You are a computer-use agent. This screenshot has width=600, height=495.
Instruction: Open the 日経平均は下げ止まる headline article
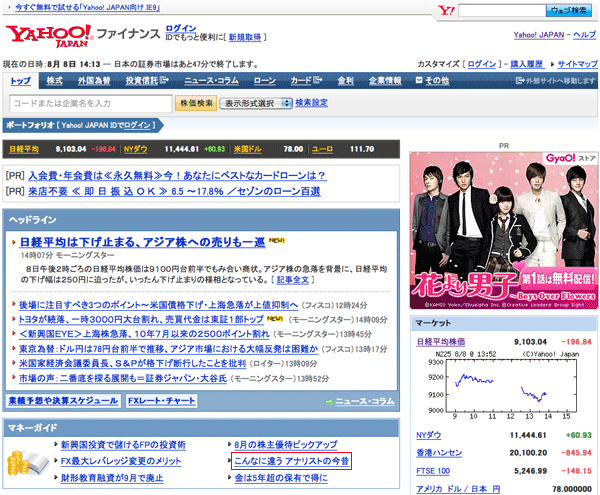pos(140,242)
